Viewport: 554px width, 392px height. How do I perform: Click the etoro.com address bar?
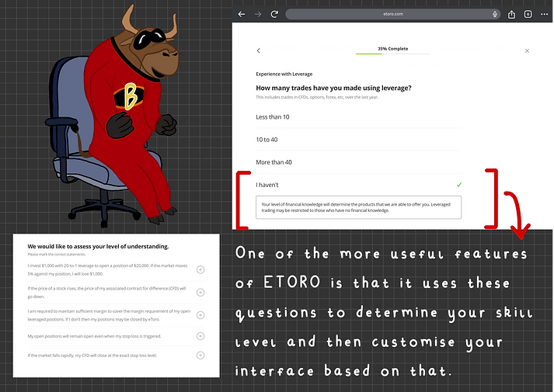point(393,14)
